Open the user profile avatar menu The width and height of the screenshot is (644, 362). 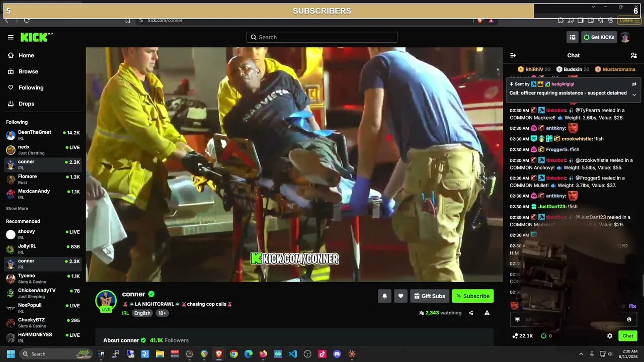(625, 37)
